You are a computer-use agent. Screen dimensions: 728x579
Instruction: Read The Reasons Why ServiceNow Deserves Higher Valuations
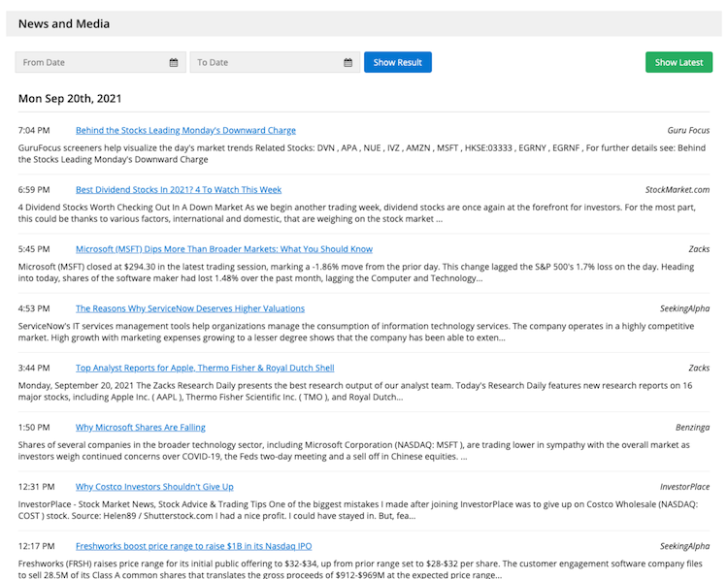click(190, 308)
